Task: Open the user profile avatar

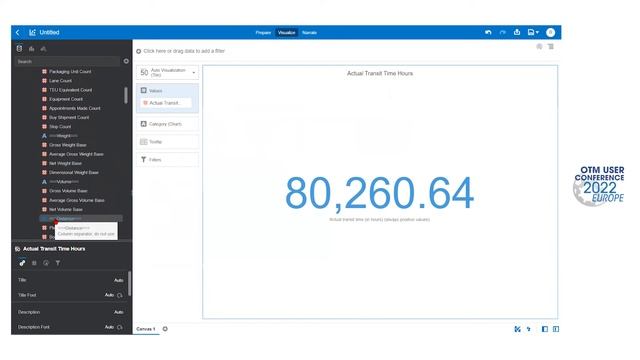Action: point(550,32)
